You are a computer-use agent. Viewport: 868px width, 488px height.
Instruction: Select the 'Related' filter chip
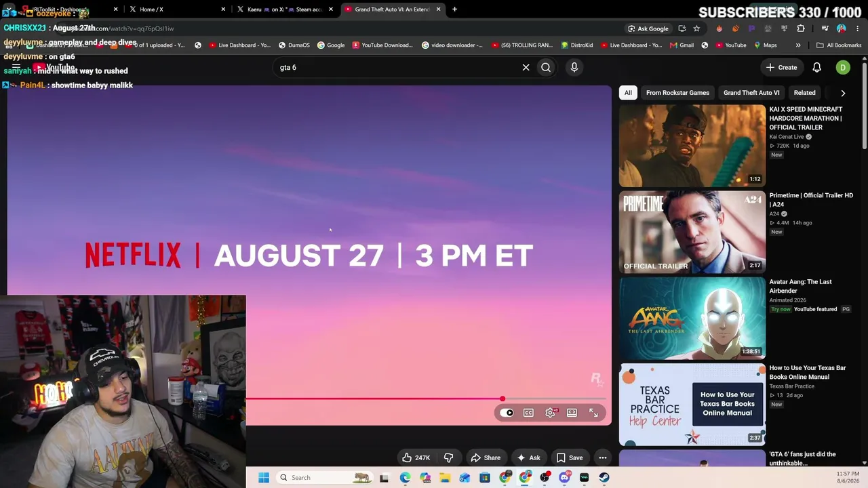pos(805,93)
